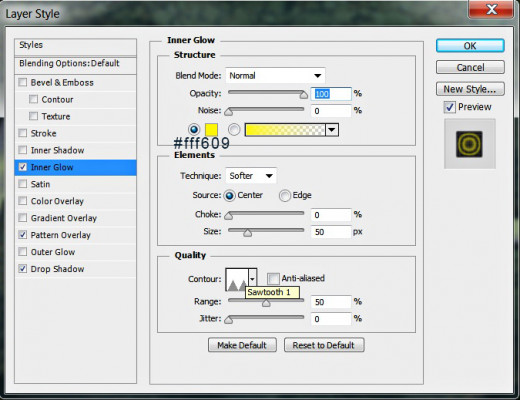Select the Edge source radio button
This screenshot has width=520, height=400.
click(285, 195)
